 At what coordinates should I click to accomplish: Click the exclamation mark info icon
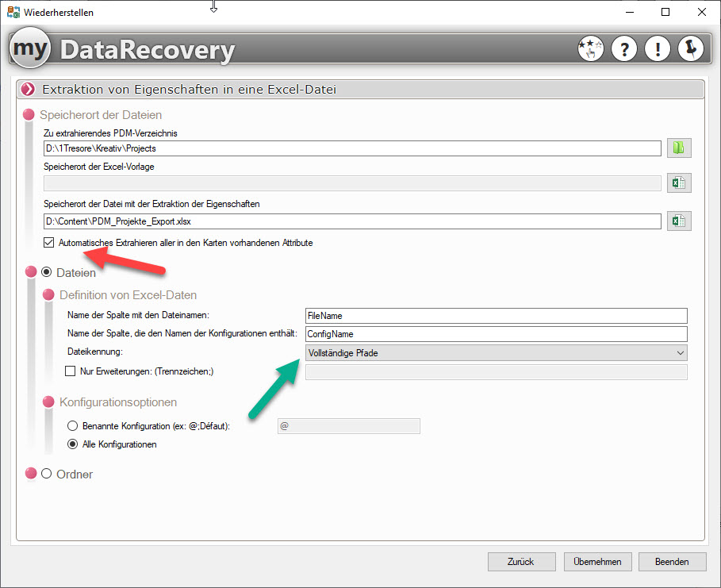click(658, 48)
